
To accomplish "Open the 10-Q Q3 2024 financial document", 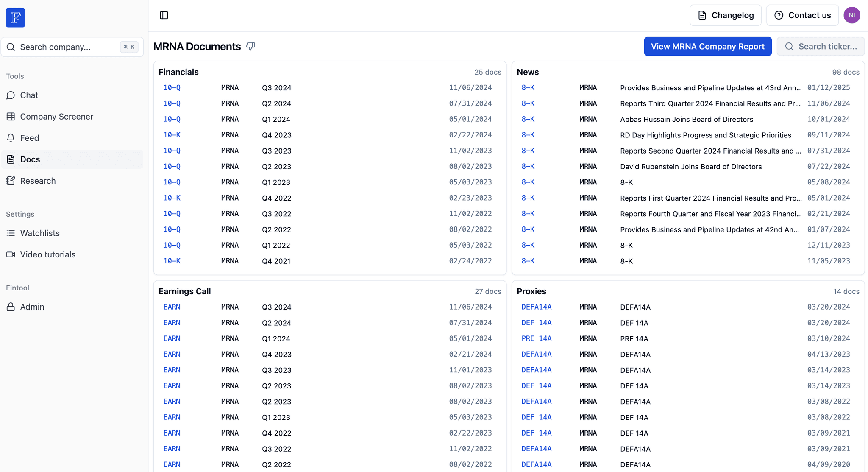I will click(172, 87).
